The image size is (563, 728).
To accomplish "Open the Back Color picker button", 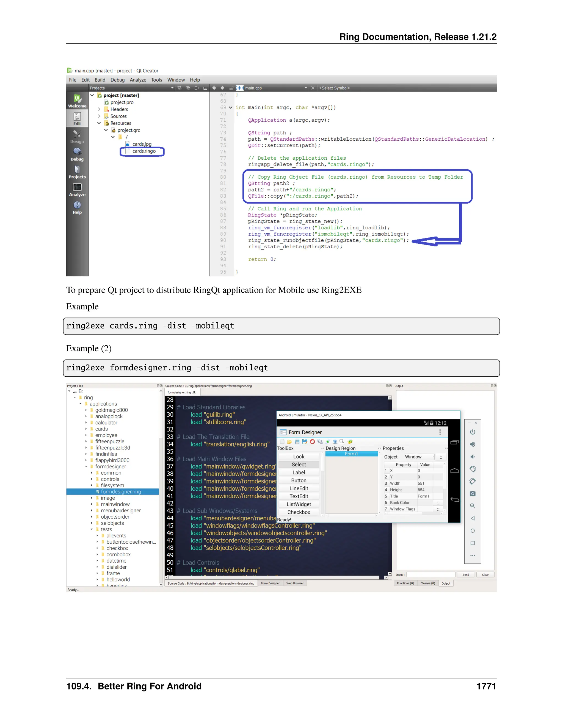I will [x=438, y=503].
